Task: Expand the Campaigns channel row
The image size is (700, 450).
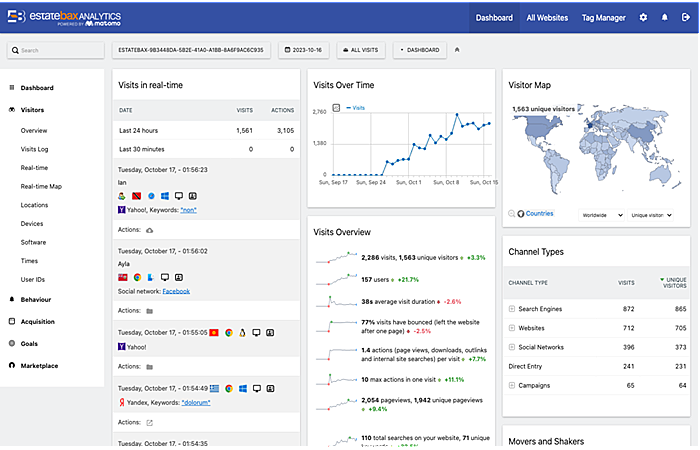Action: 513,384
